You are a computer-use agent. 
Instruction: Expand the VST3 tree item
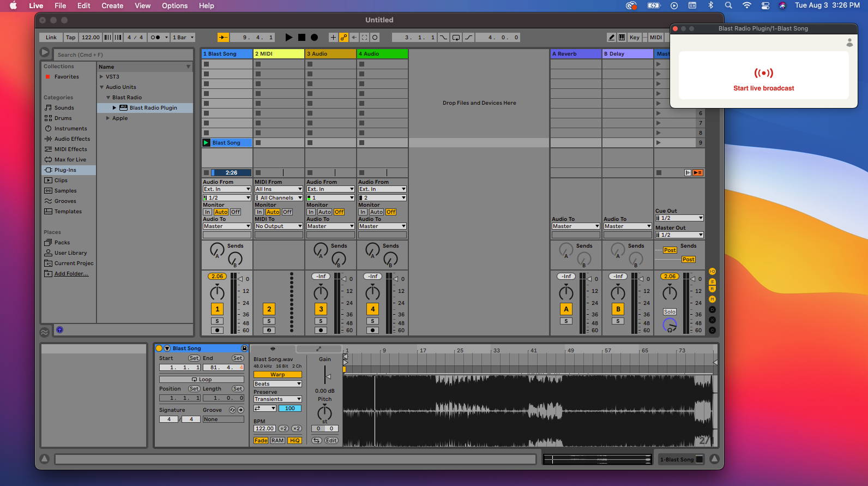[101, 76]
